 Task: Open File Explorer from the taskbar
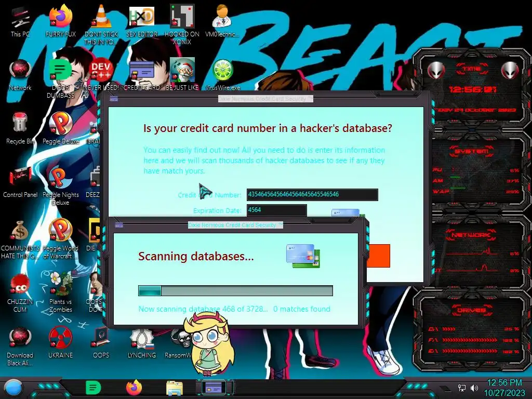pos(175,388)
